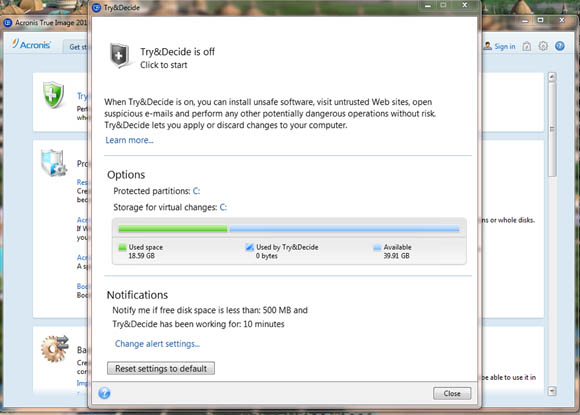Select the home icon next to Sign in
580x415 pixels.
pyautogui.click(x=527, y=46)
